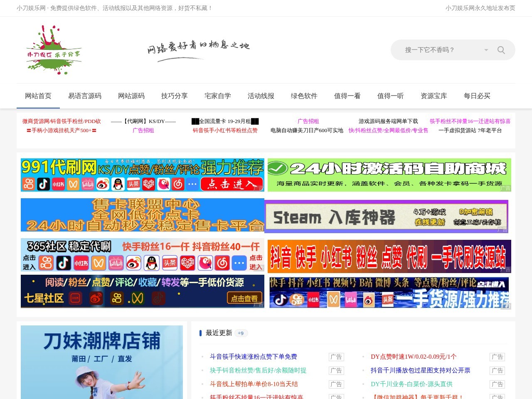This screenshot has width=532, height=399.
Task: Click the 小刀娱乐 site logo
Action: click(x=54, y=50)
